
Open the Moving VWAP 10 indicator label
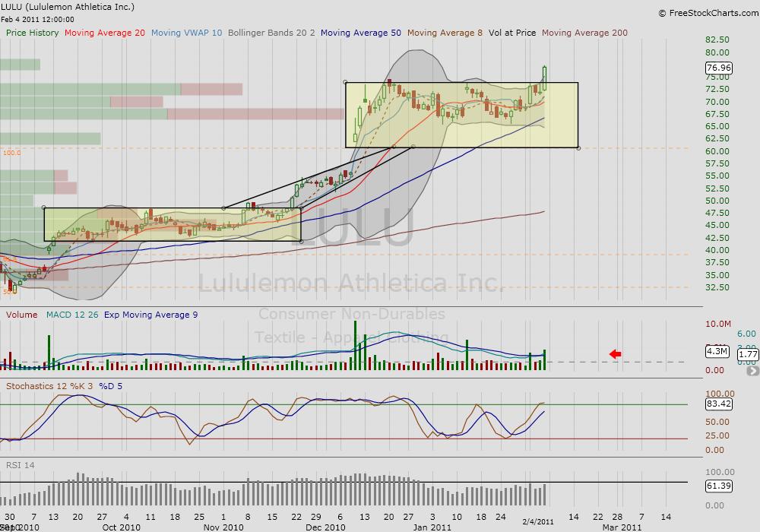187,33
